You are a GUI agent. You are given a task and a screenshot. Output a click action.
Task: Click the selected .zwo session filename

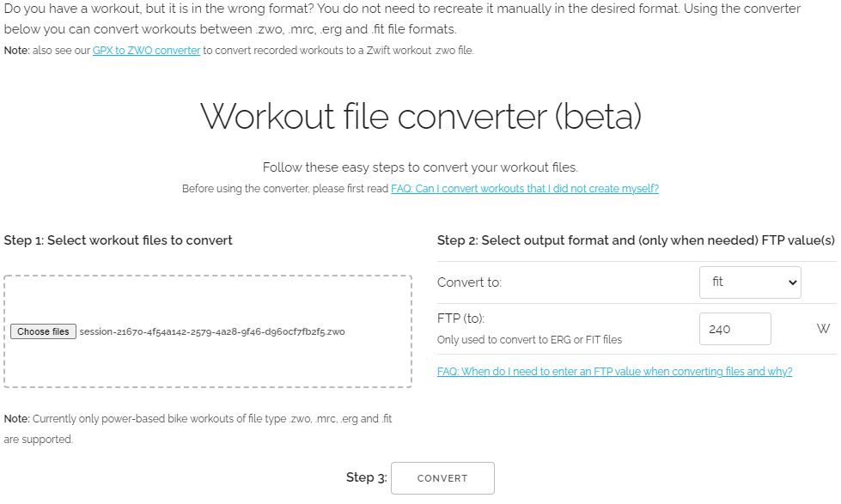coord(212,331)
